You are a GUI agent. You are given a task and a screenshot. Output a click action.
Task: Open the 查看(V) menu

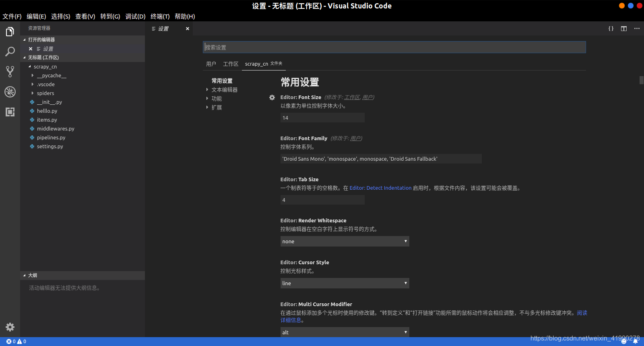click(85, 17)
